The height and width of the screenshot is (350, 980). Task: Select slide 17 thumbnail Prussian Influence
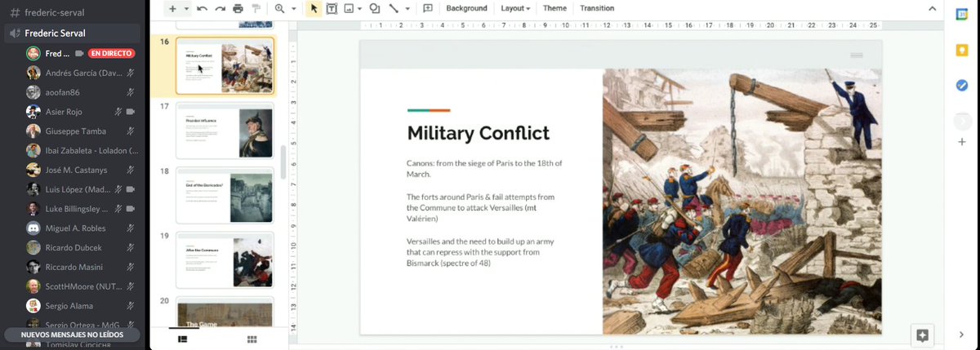click(x=225, y=131)
